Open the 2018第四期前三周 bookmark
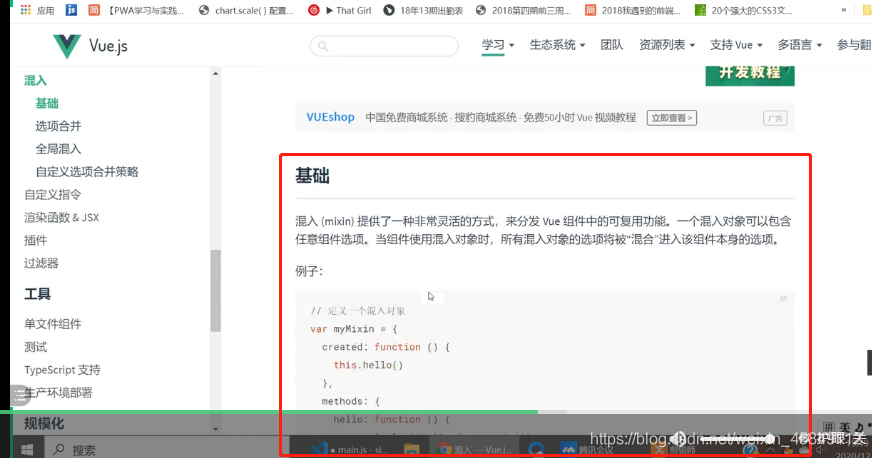872x458 pixels. 523,11
